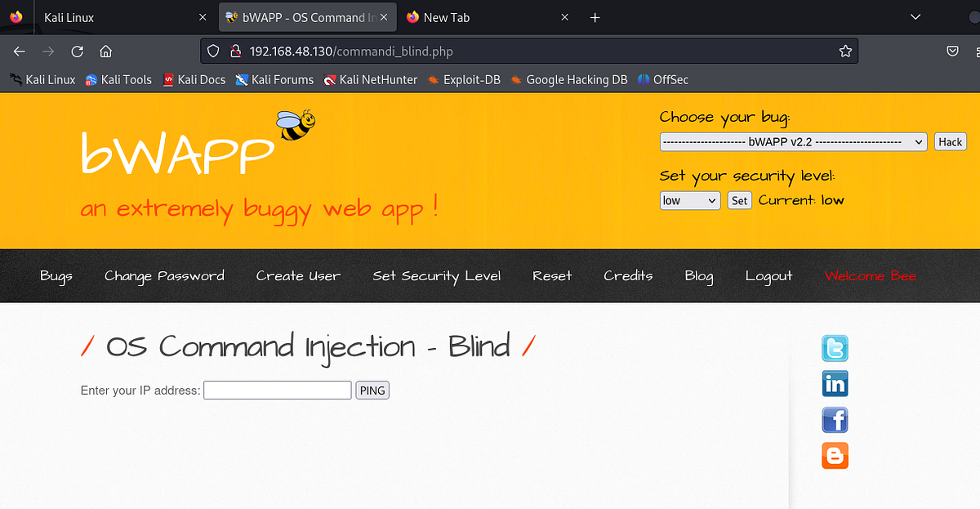The height and width of the screenshot is (509, 980).
Task: Click the LinkedIn sidebar icon
Action: point(835,384)
